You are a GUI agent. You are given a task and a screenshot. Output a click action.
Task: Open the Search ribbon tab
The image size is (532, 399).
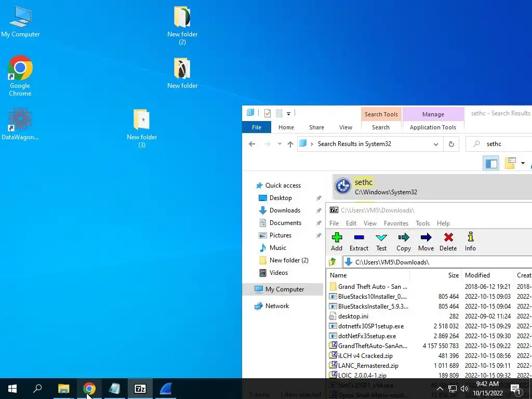click(381, 127)
